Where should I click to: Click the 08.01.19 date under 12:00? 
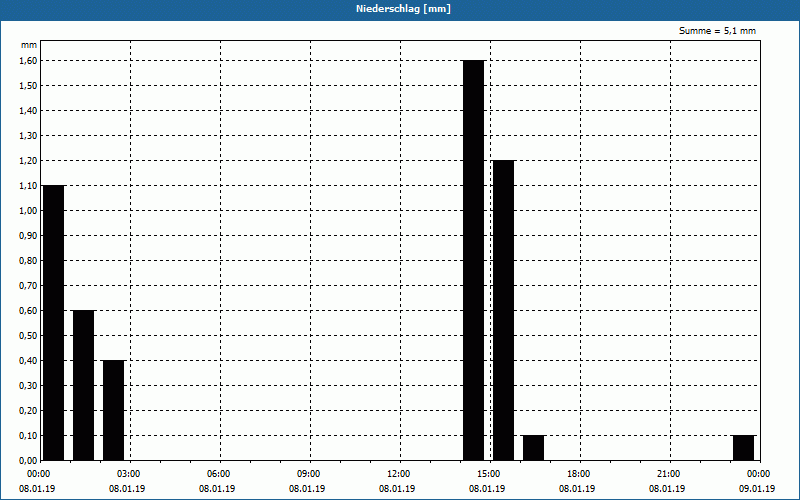tap(397, 489)
